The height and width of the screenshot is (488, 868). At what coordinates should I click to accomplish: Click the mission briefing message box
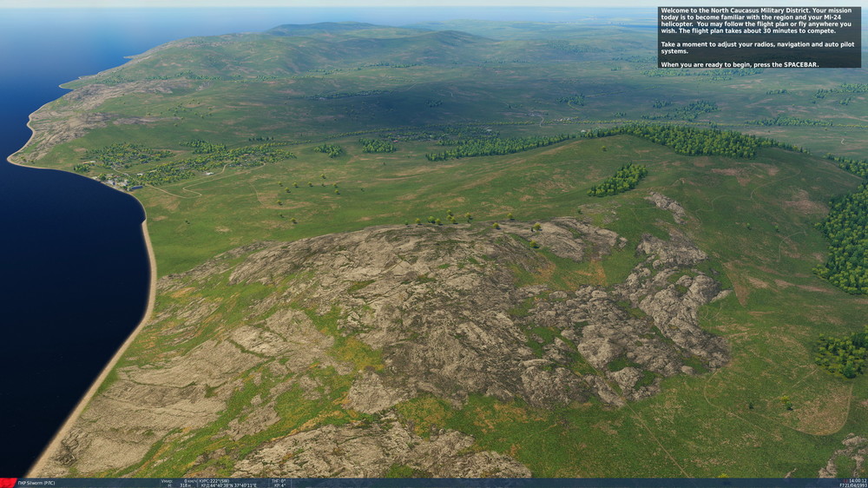(759, 37)
